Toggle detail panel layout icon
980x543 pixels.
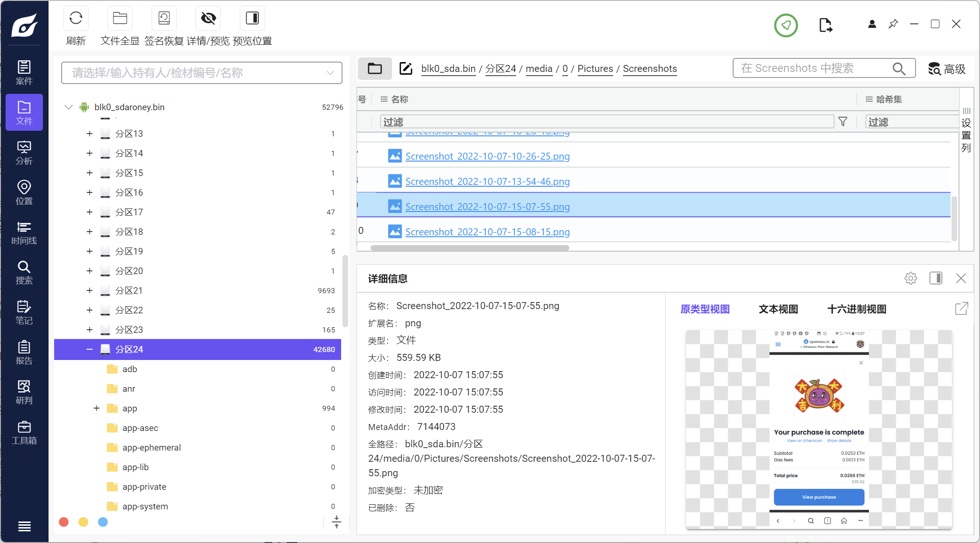point(936,278)
